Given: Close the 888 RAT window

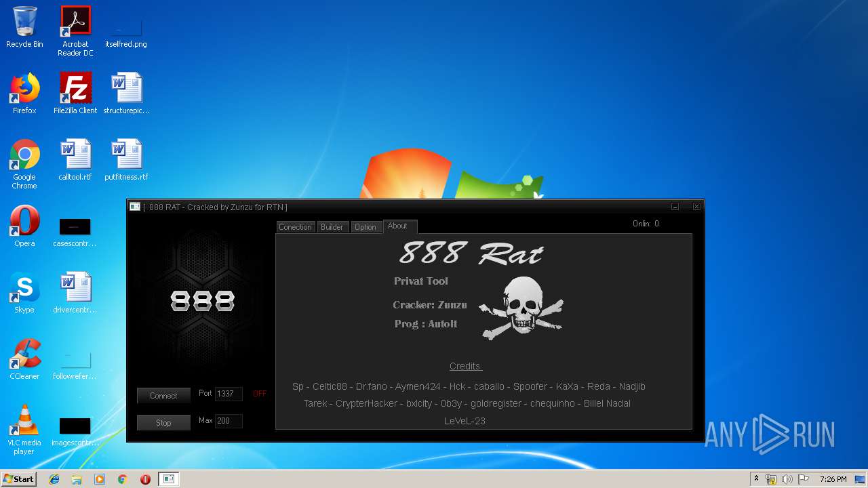Looking at the screenshot, I should coord(696,207).
